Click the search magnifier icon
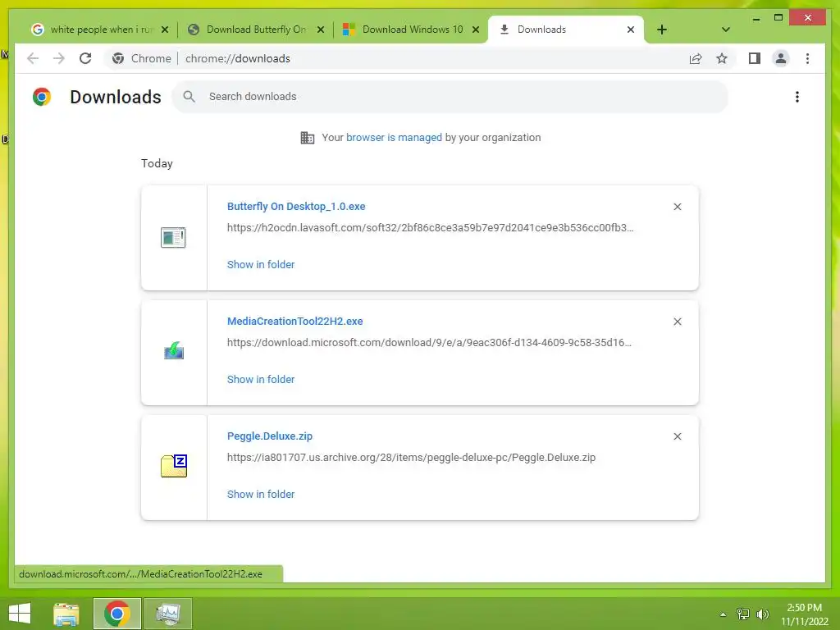 point(189,97)
